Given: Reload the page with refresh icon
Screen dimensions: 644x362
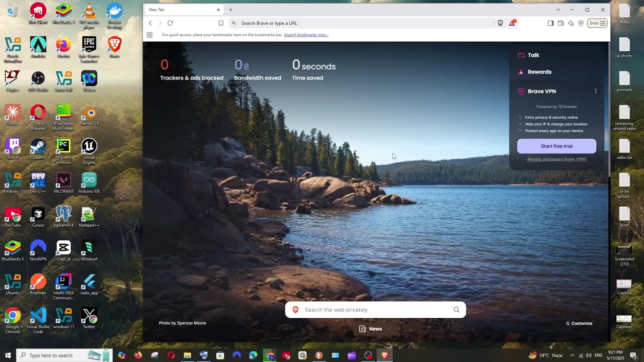Looking at the screenshot, I should coord(170,23).
